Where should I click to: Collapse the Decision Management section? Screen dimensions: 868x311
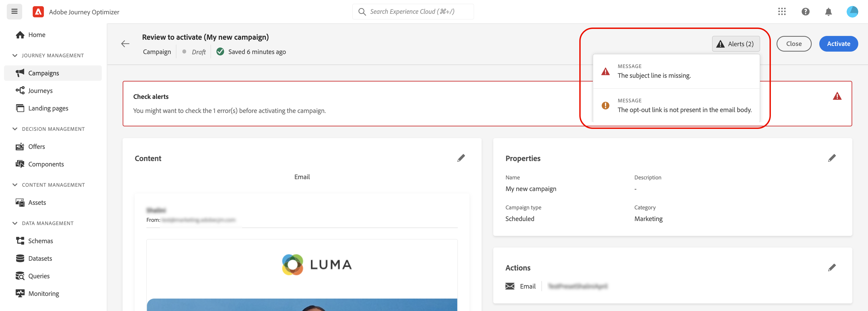pyautogui.click(x=15, y=129)
